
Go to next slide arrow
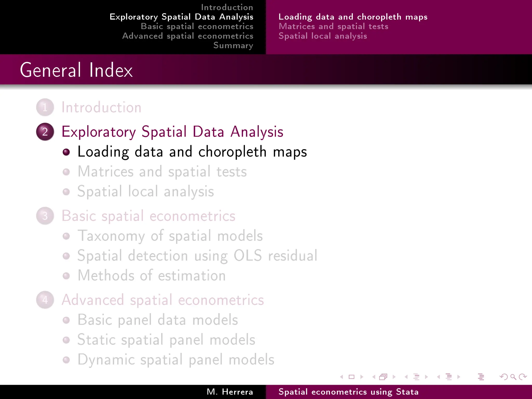click(362, 377)
